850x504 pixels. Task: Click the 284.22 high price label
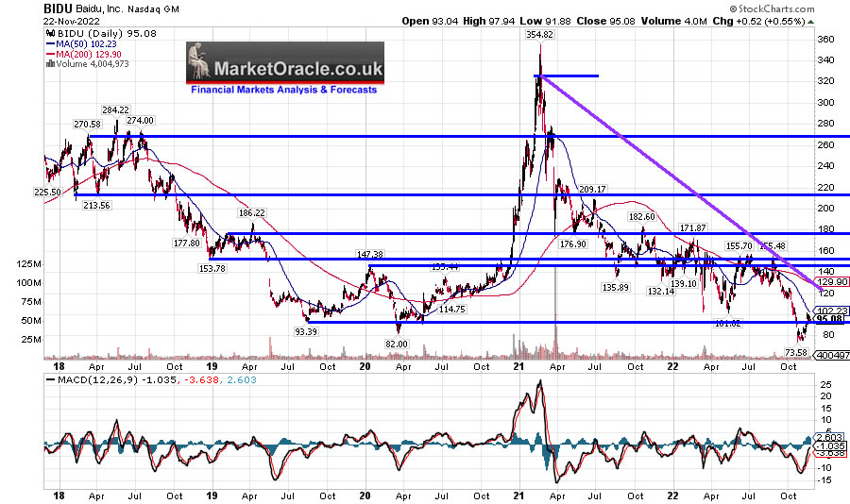[x=116, y=109]
